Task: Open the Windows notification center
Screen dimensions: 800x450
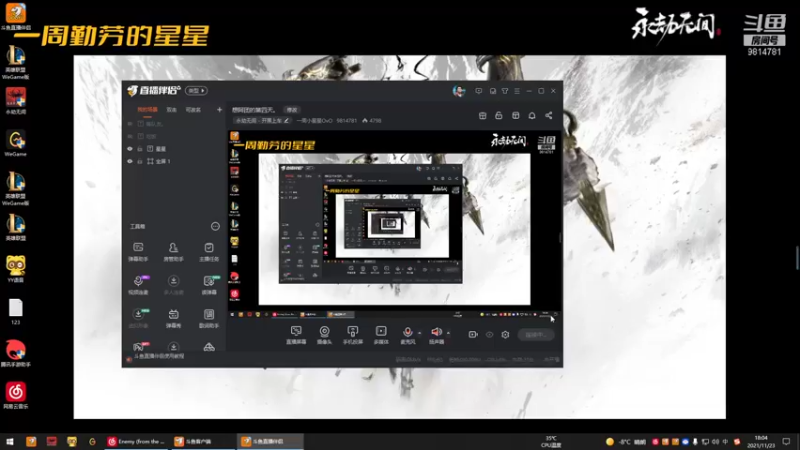Action: pyautogui.click(x=786, y=441)
